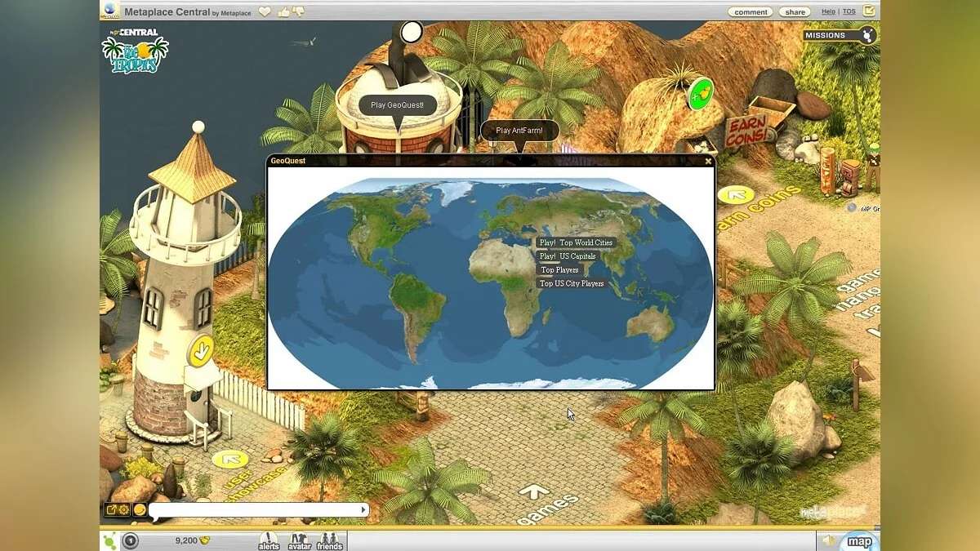Give Metaplace Central a thumbs up
Viewport: 980px width, 551px height.
[x=283, y=11]
